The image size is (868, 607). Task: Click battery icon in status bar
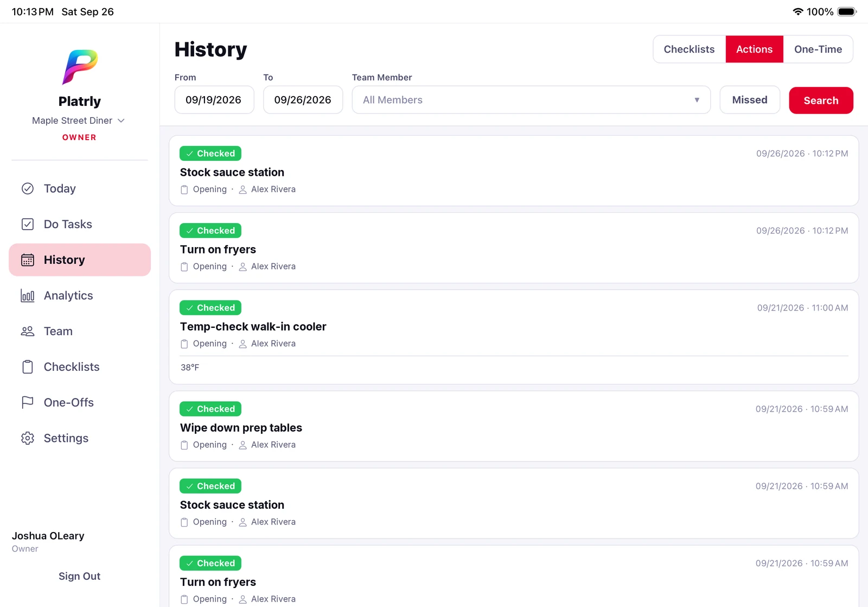pyautogui.click(x=847, y=11)
